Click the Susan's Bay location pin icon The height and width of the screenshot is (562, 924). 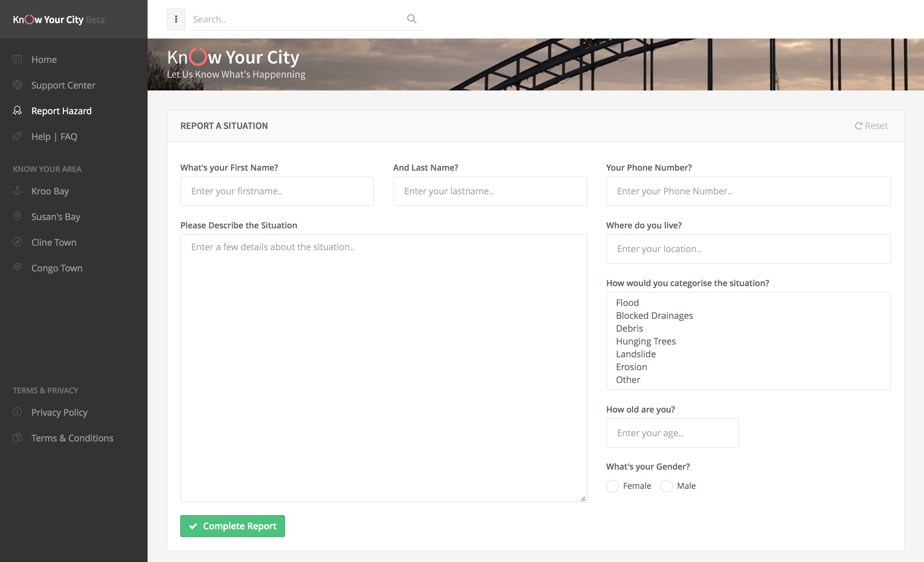(x=17, y=216)
